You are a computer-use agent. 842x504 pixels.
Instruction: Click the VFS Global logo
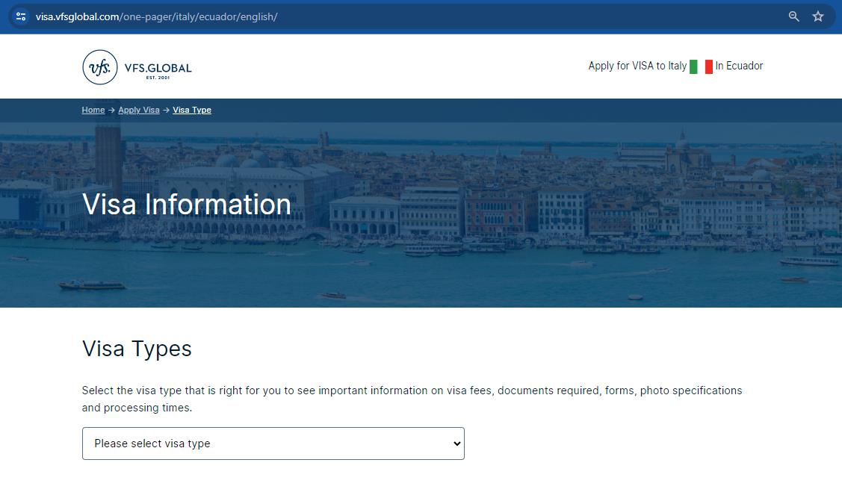(x=136, y=66)
